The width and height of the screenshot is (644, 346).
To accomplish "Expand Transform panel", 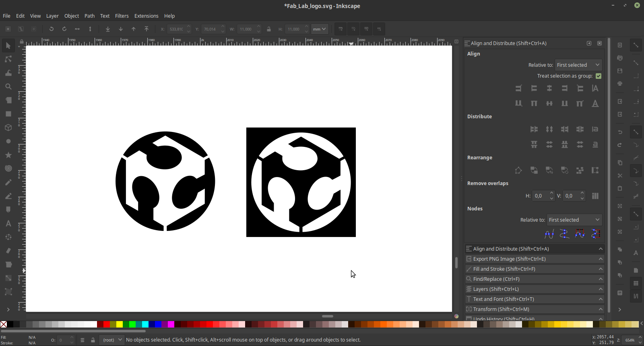I will [x=535, y=309].
